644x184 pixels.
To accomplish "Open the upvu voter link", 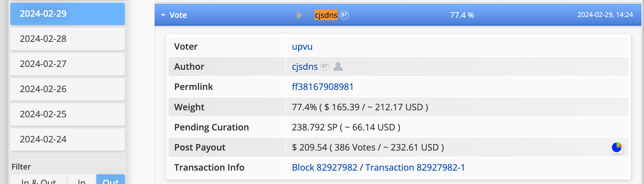I will (302, 47).
